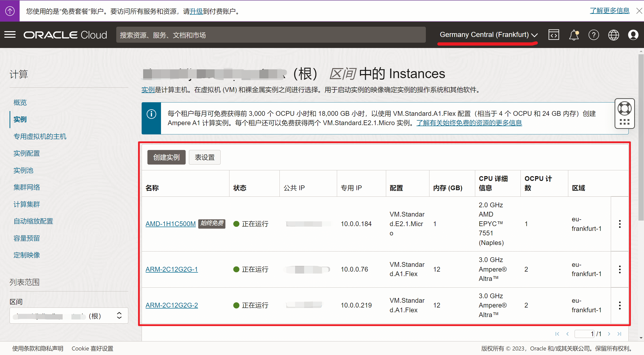Click the AMD EPYC 7551 CPU details cell
The width and height of the screenshot is (644, 355).
[491, 224]
